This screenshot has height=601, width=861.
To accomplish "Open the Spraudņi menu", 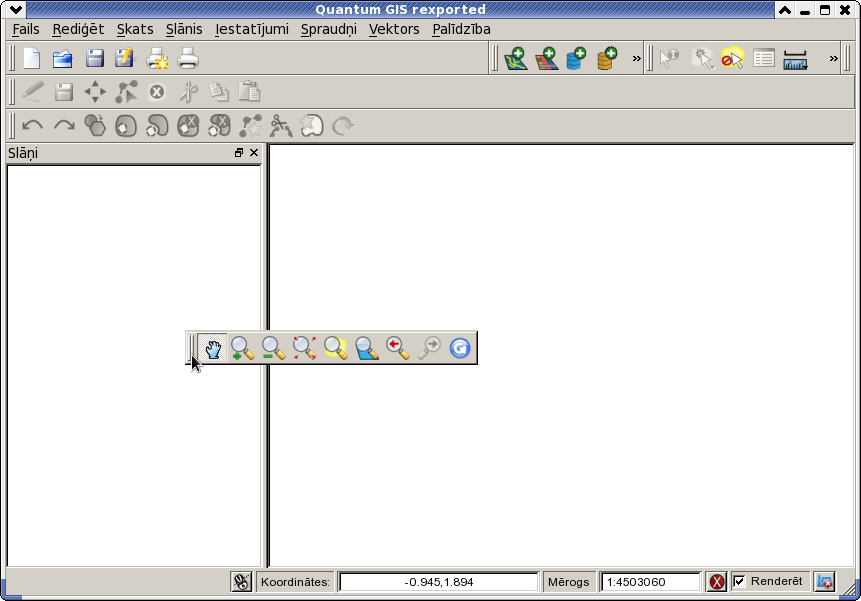I will pos(328,29).
